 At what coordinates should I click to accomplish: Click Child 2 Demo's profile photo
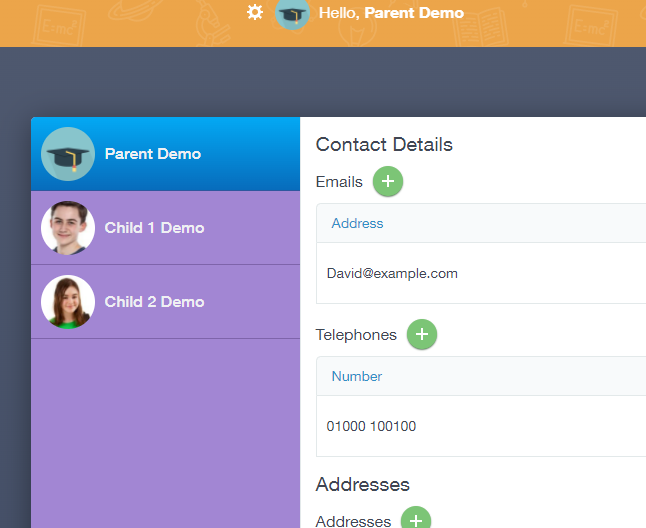pyautogui.click(x=68, y=302)
